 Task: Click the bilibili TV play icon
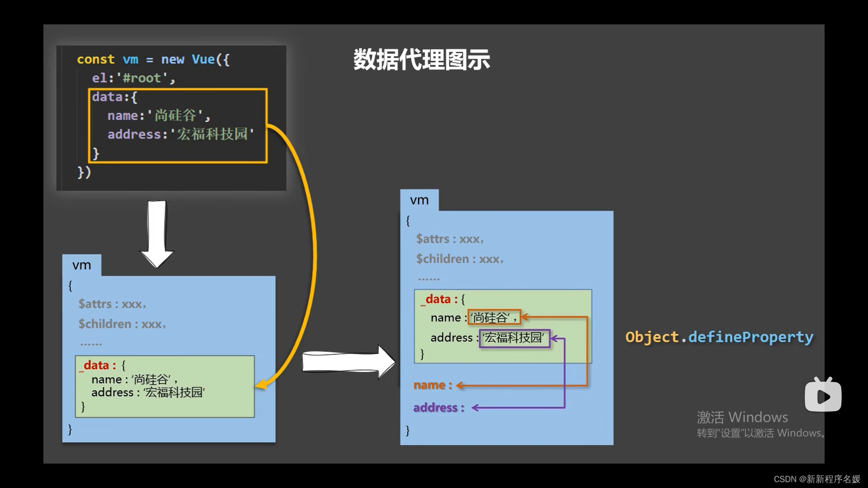click(823, 396)
